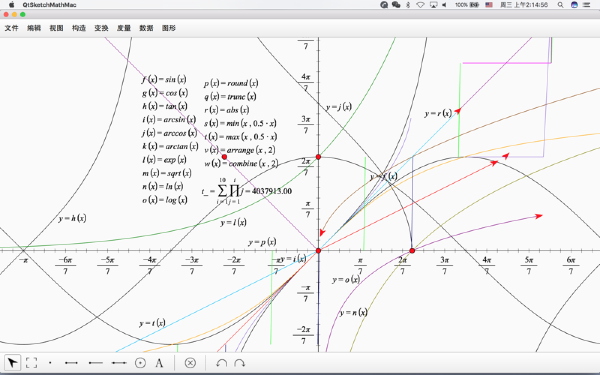600x375 pixels.
Task: Click the macOS Spotlight search icon
Action: [560, 5]
